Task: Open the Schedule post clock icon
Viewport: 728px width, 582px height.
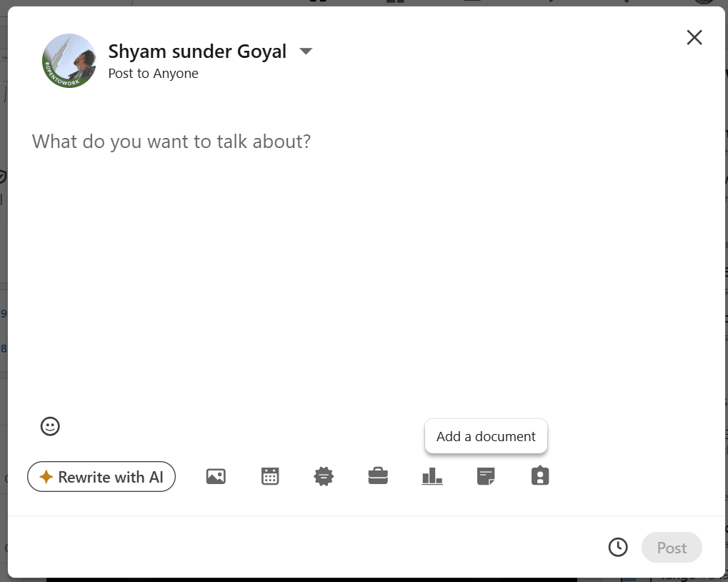Action: tap(618, 546)
